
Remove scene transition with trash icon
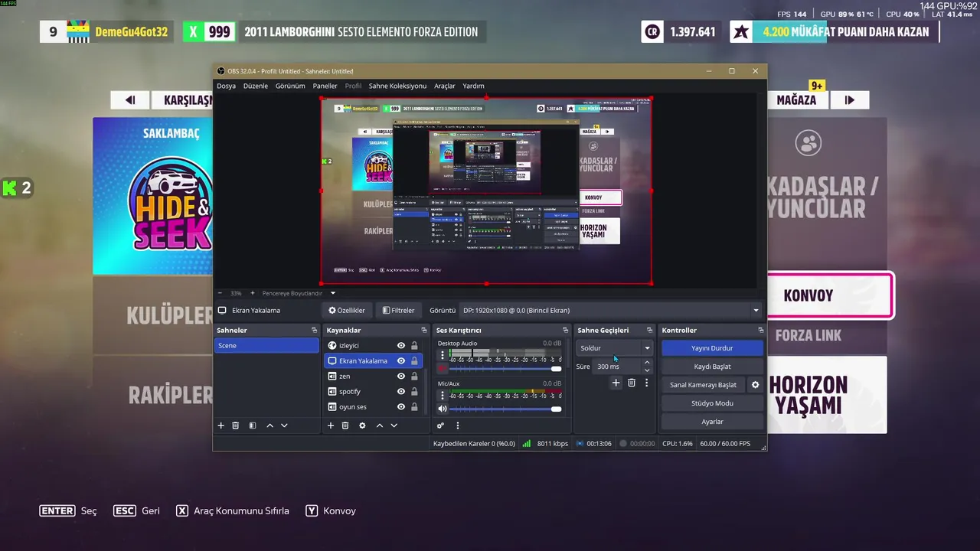(x=632, y=383)
